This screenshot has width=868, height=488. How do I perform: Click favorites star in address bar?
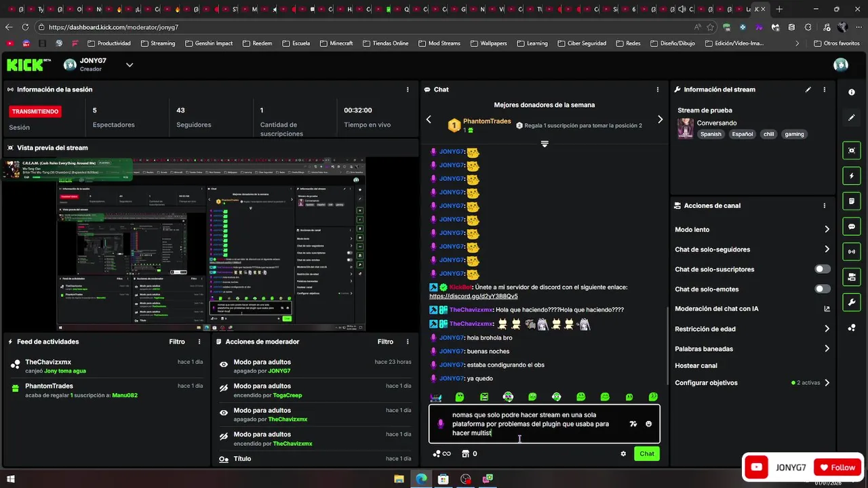coord(710,27)
